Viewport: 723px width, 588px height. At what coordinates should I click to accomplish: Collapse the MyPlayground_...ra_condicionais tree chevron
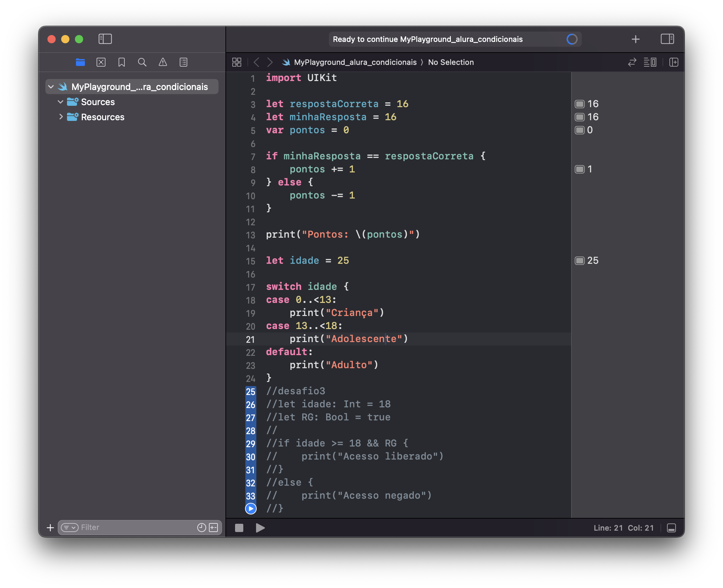point(51,87)
